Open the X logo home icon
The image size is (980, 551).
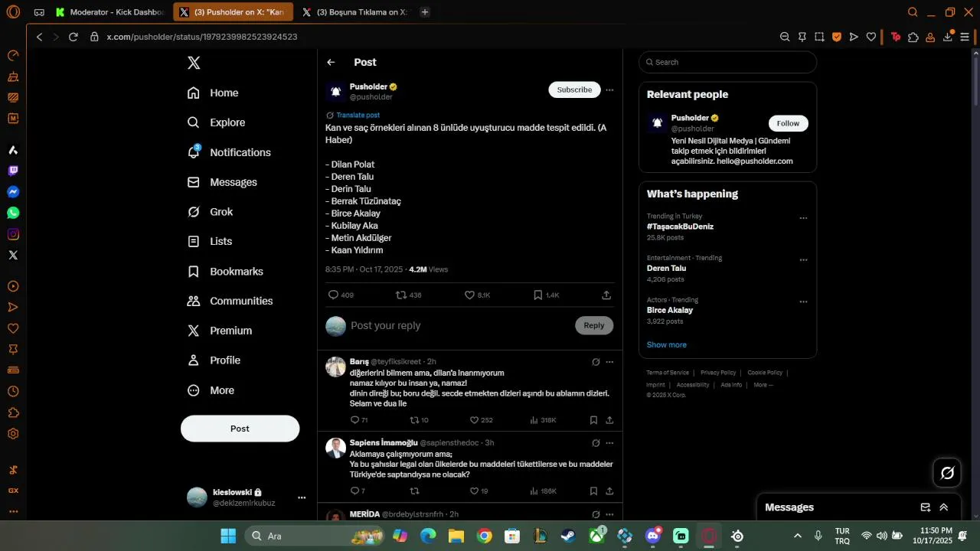194,63
